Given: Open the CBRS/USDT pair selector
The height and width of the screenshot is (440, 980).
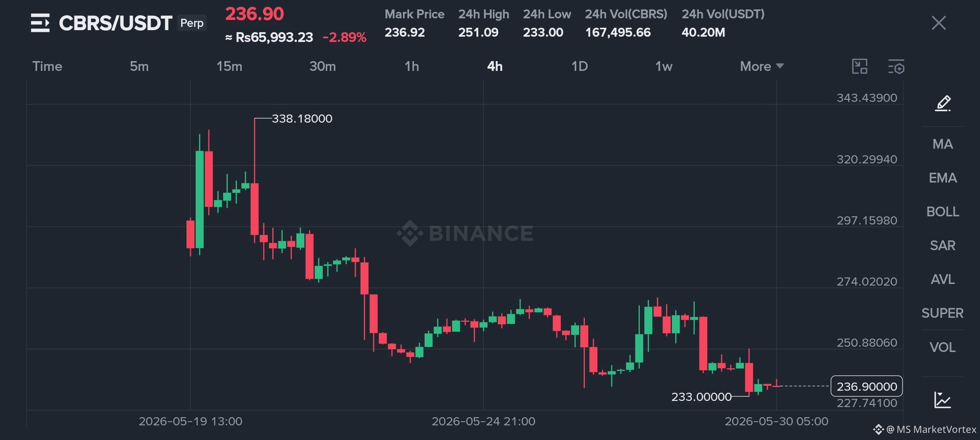Looking at the screenshot, I should pos(115,23).
